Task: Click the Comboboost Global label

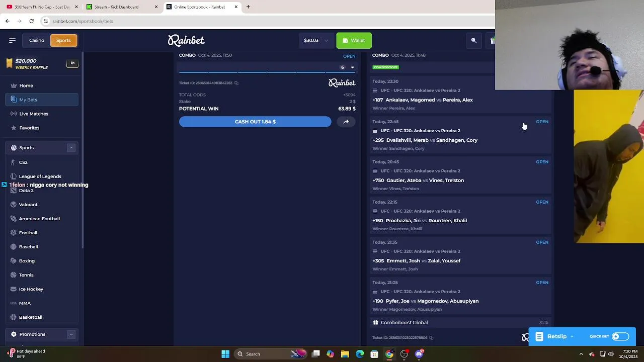Action: [404, 322]
